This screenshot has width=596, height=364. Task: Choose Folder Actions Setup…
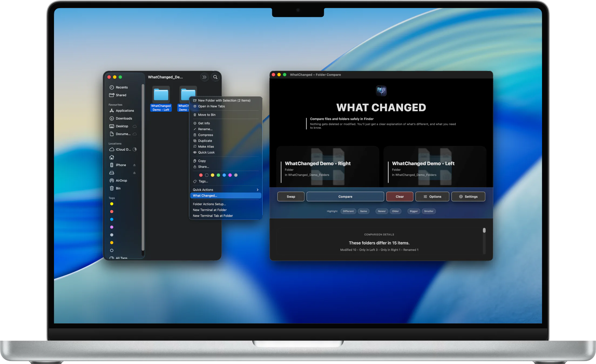click(x=226, y=204)
